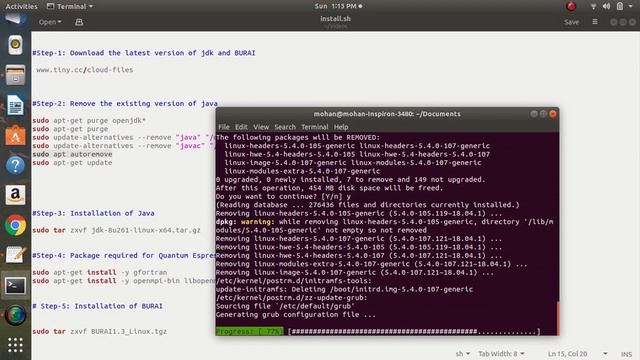
Task: Open the Help menu in the terminal
Action: (x=341, y=127)
